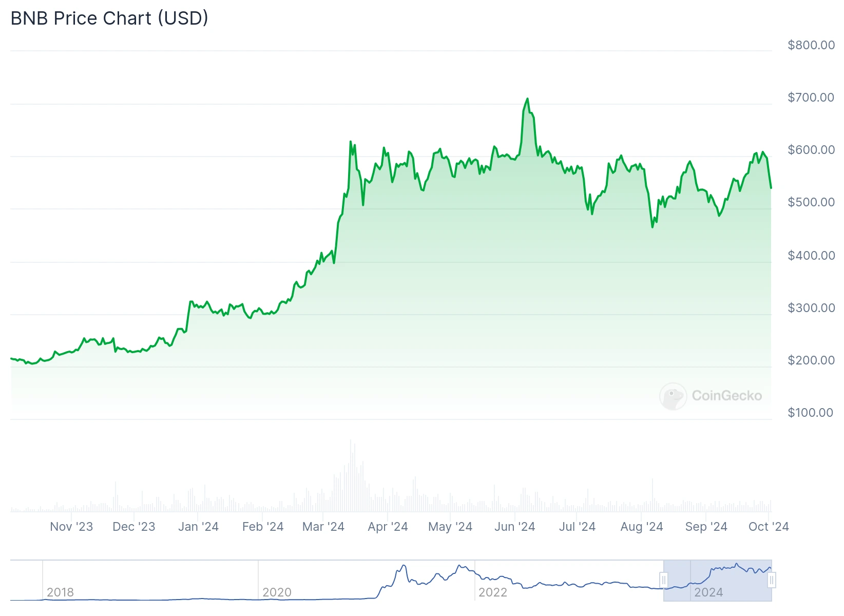Grab the left range selector handle
844x616 pixels.
pos(663,580)
